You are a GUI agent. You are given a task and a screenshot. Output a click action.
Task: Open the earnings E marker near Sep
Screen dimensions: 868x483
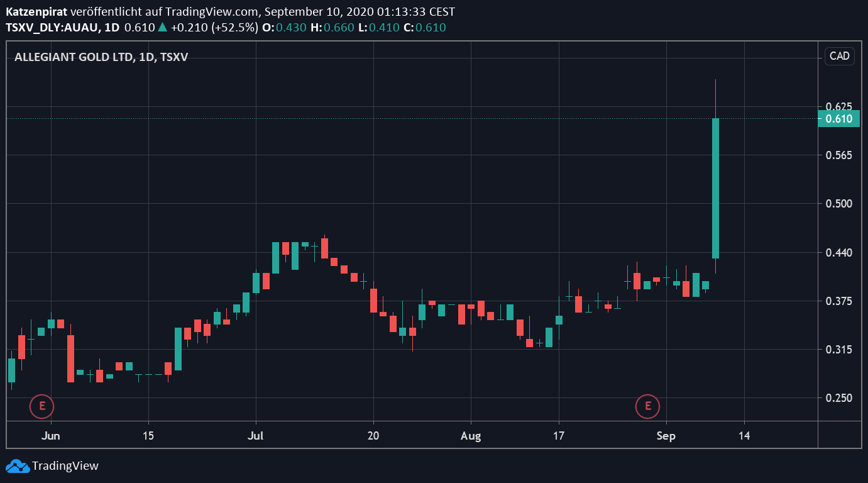pos(647,406)
